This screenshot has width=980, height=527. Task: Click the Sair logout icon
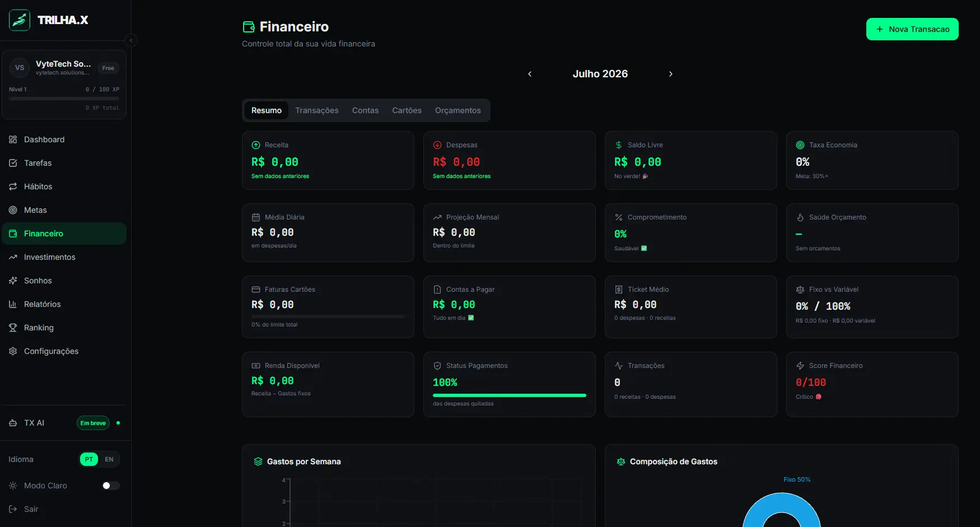[x=13, y=509]
